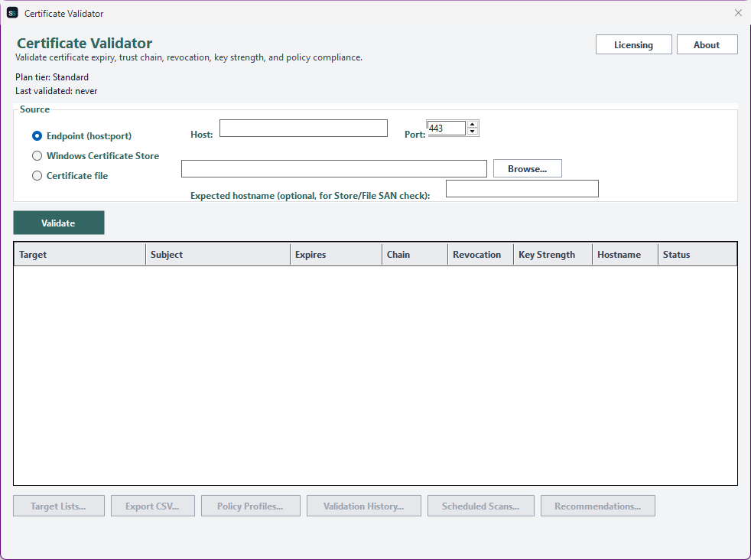Focus the Port number field showing 443
This screenshot has width=751, height=560.
click(447, 129)
